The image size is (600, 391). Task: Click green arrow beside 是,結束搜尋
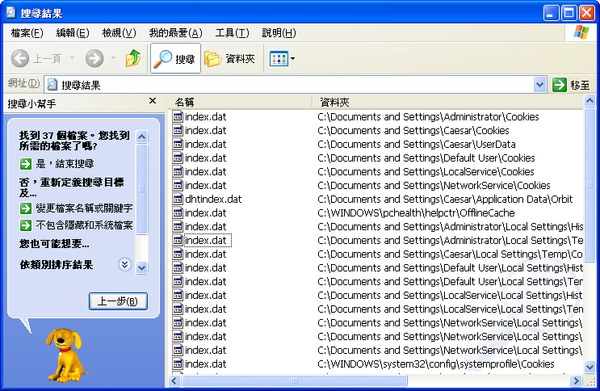(25, 164)
